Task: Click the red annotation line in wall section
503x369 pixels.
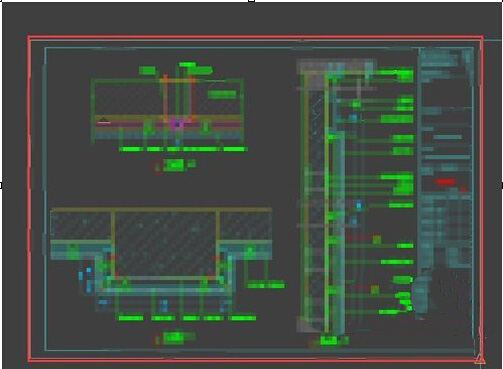Action: coord(359,238)
